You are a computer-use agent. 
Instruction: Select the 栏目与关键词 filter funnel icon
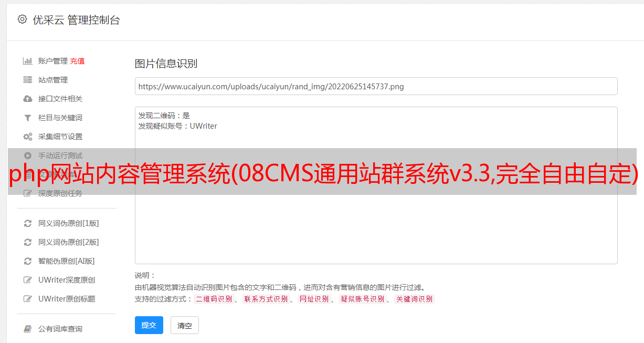(x=28, y=118)
